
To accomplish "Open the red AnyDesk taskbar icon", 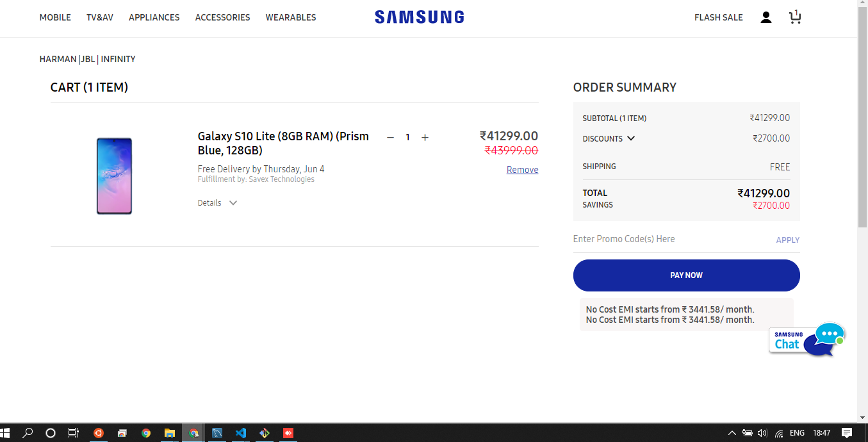I will tap(288, 433).
